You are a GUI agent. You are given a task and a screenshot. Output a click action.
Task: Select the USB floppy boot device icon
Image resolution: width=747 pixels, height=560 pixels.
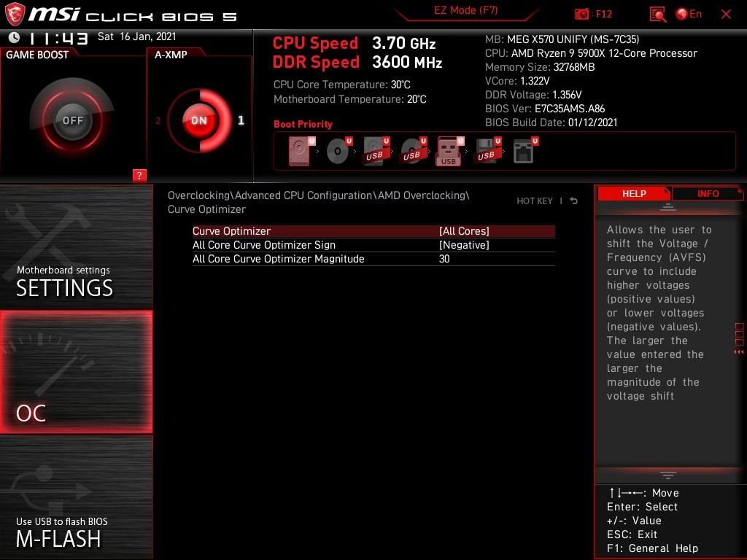click(x=487, y=151)
